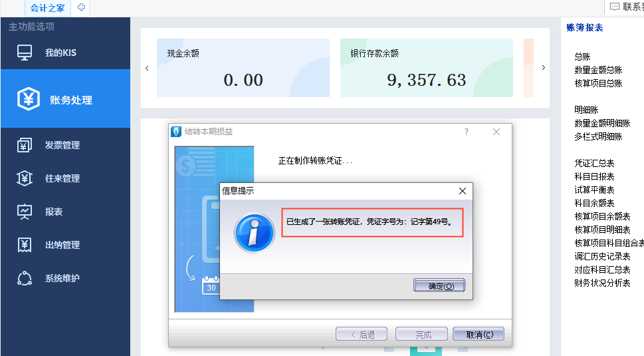644x356 pixels.
Task: Open 对应科目汇总表 report
Action: 602,269
